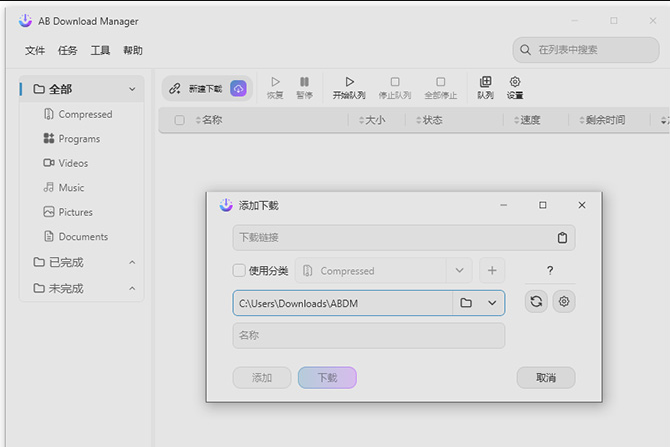Collapse the 全部 section chevron

coord(132,89)
